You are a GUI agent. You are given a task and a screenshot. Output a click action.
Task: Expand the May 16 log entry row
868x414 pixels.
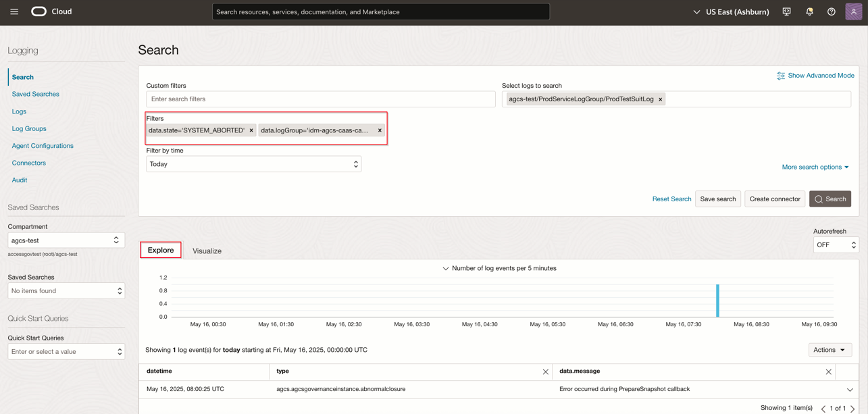coord(850,388)
